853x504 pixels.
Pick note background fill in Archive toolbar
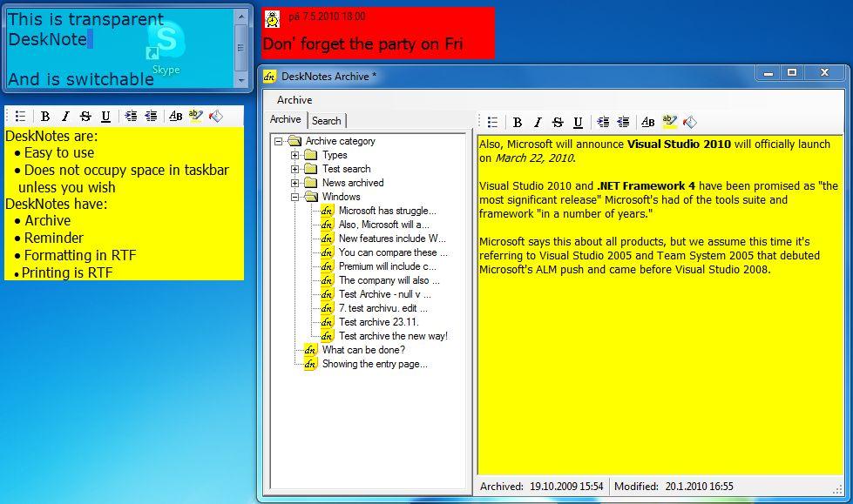click(x=690, y=123)
